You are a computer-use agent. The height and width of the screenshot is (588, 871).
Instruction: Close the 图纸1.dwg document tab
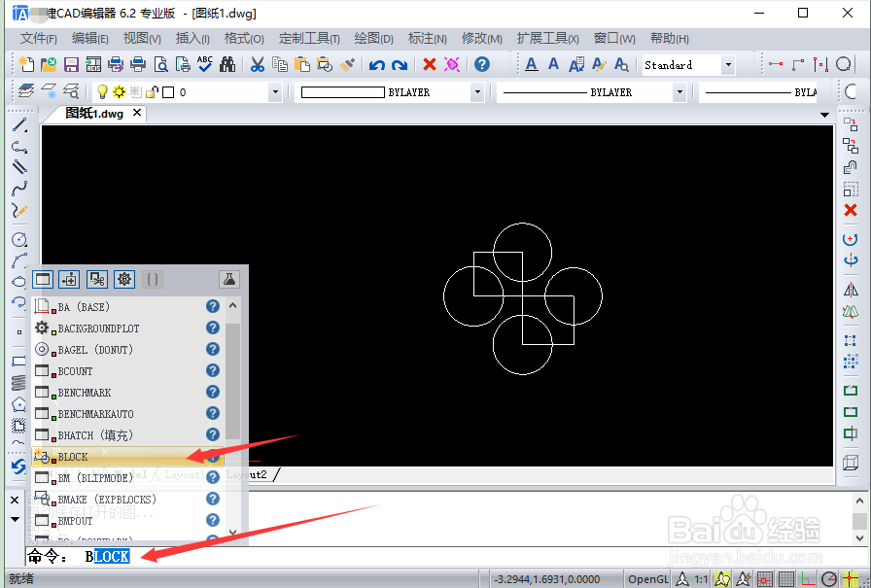pos(137,113)
